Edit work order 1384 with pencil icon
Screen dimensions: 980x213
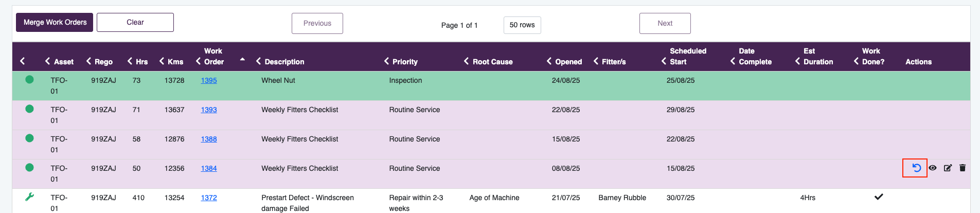[x=948, y=168]
